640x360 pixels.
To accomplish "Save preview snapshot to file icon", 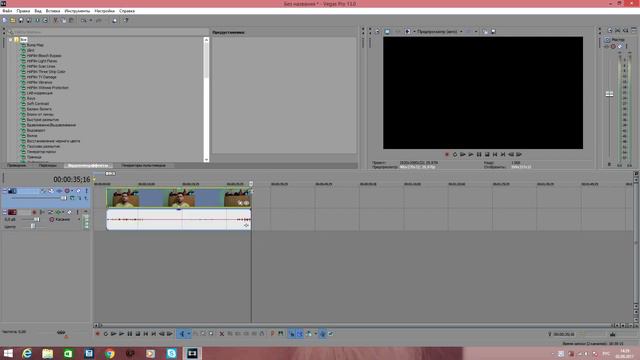I will (493, 31).
